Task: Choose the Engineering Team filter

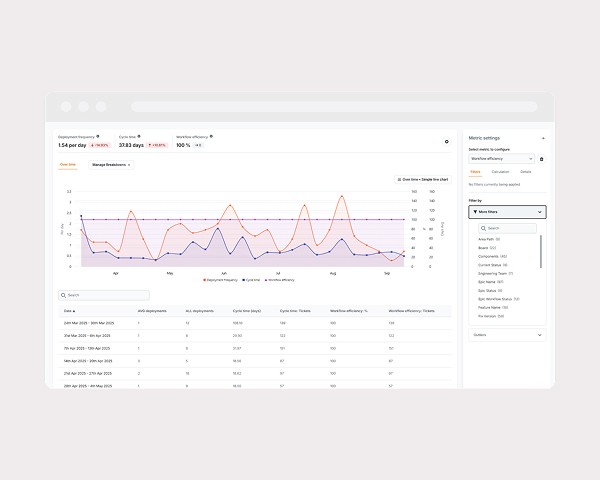Action: [496, 274]
